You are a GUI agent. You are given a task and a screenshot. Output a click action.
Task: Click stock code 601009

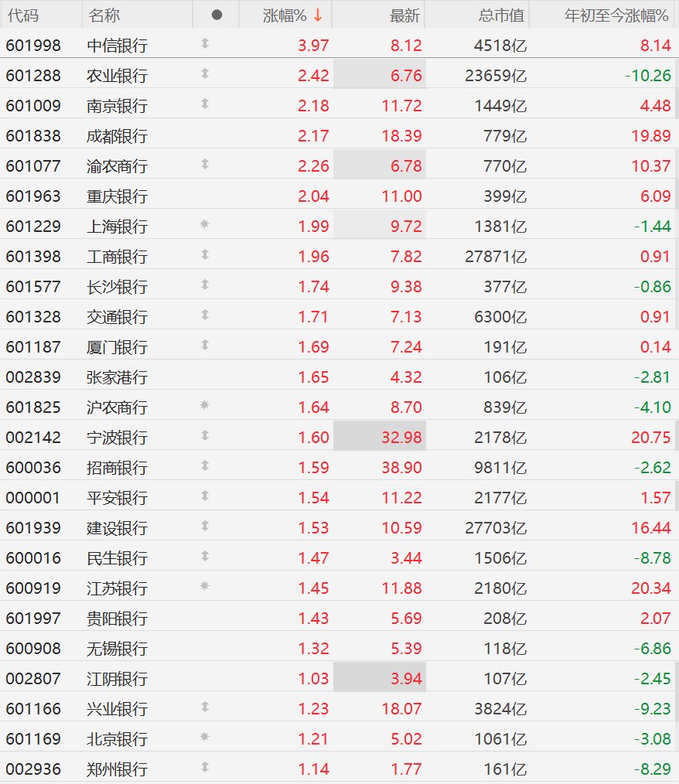click(33, 105)
